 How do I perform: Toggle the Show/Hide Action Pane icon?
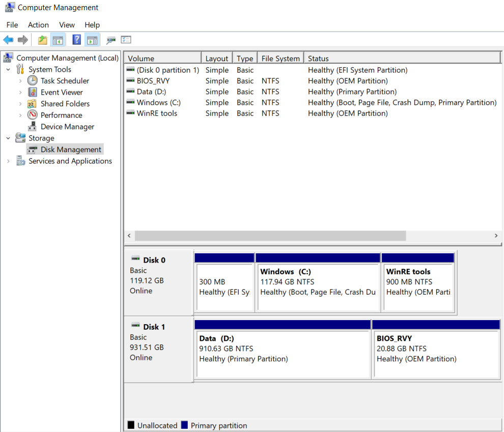point(92,40)
